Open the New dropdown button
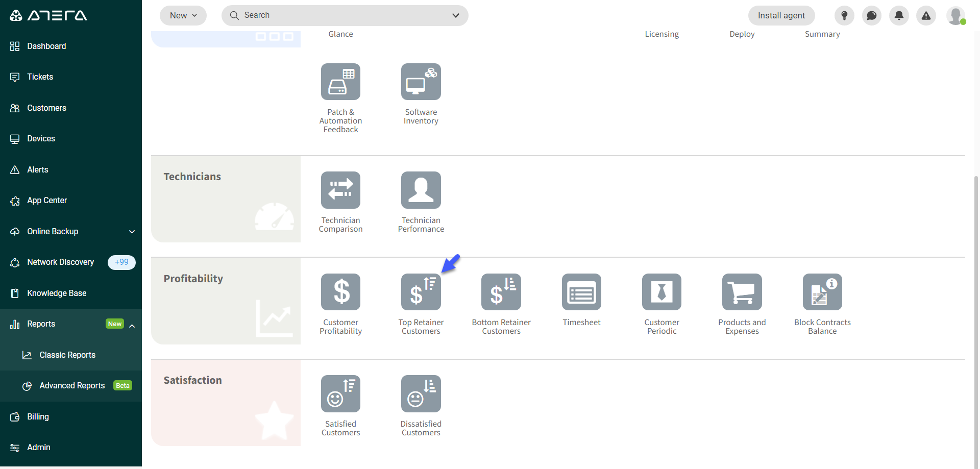Screen dimensions: 980x469 (183, 15)
